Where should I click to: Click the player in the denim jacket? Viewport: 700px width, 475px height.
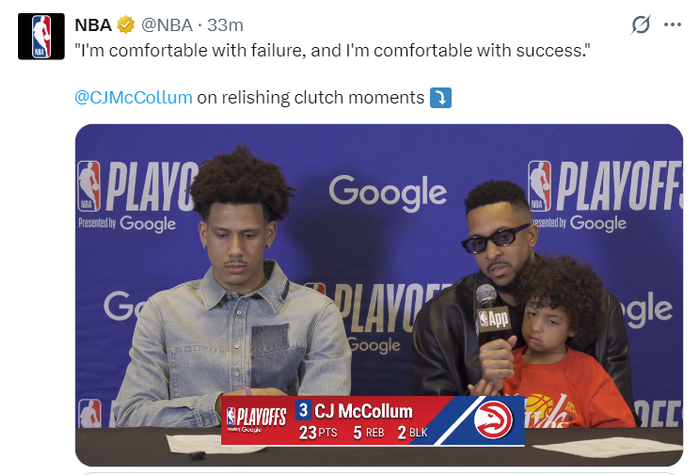pos(236,320)
